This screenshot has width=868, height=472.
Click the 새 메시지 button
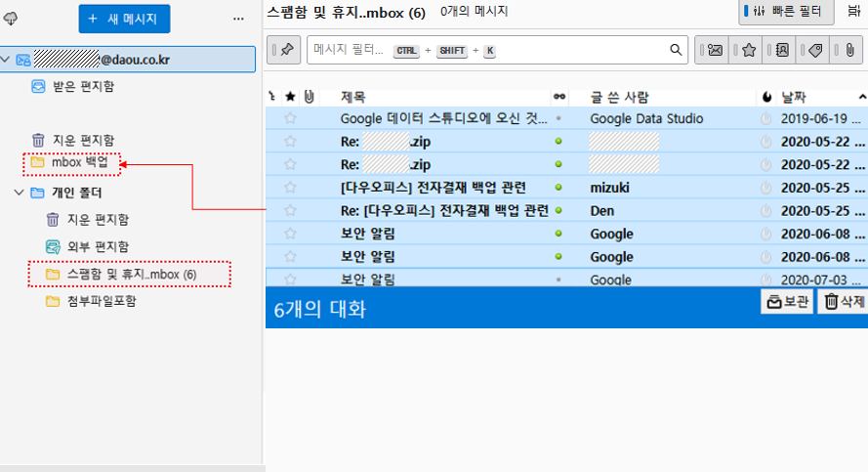(125, 19)
